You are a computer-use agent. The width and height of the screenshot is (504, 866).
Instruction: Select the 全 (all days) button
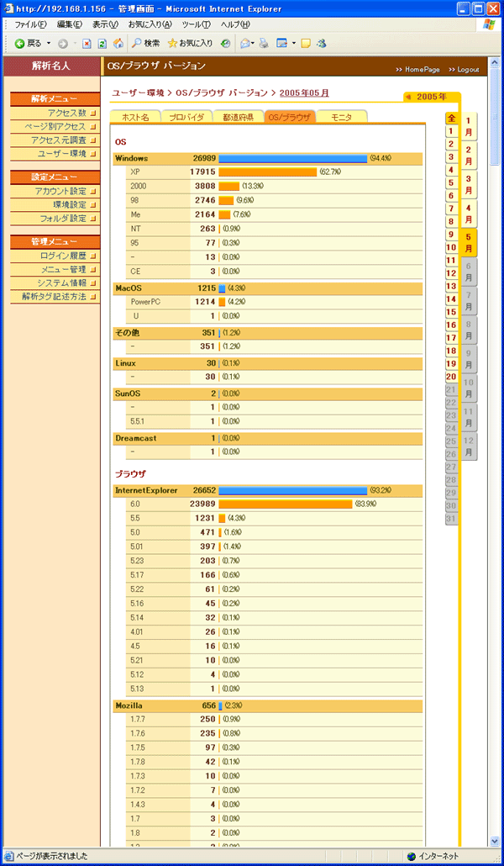point(451,119)
